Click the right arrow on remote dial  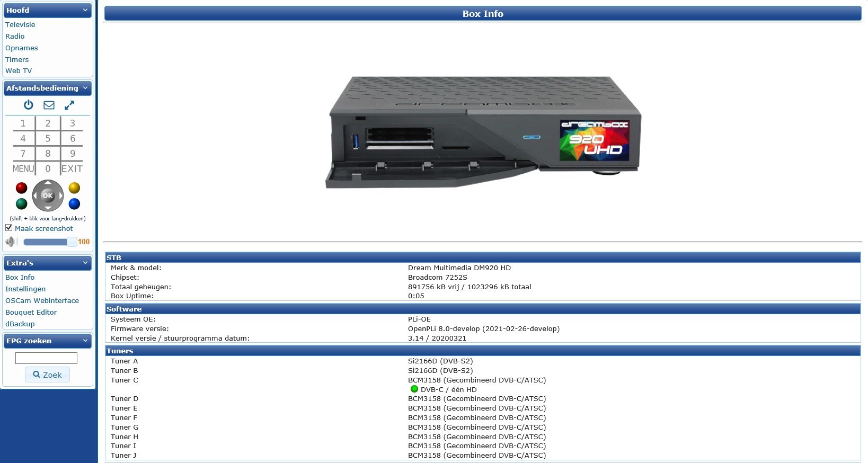(61, 195)
